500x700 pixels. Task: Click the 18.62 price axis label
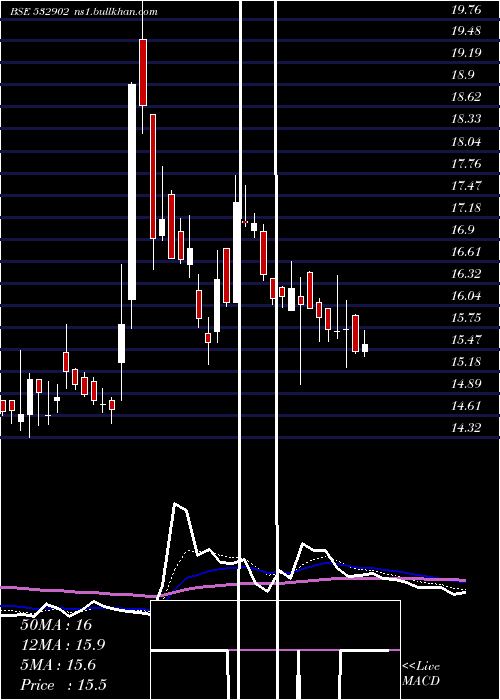[x=466, y=97]
